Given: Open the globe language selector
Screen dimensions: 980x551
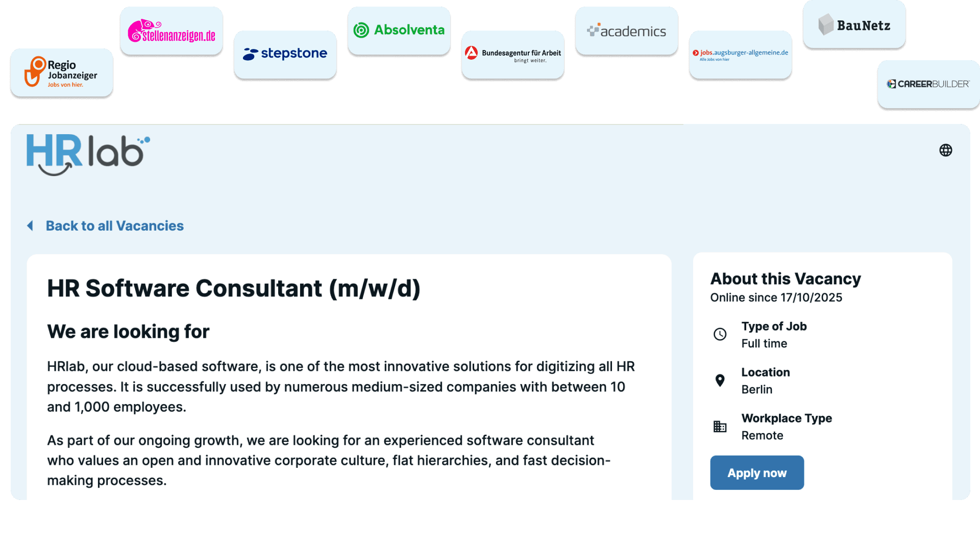Looking at the screenshot, I should pyautogui.click(x=946, y=150).
